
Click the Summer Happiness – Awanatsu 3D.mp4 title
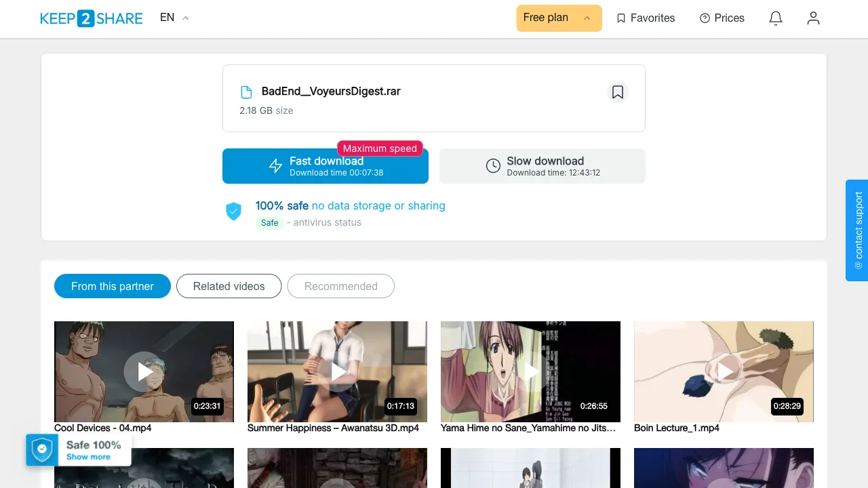coord(333,428)
